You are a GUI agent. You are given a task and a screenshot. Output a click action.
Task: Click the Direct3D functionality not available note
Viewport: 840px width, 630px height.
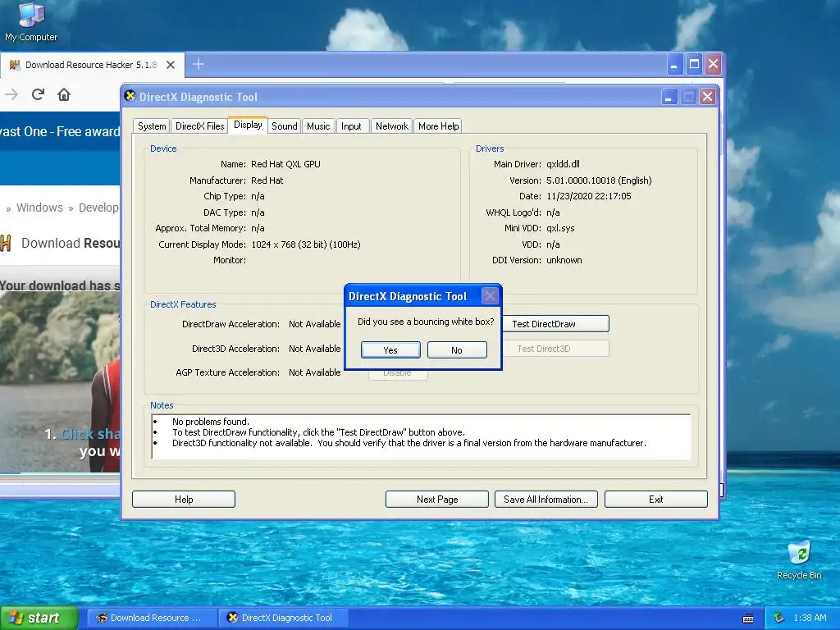click(x=409, y=443)
